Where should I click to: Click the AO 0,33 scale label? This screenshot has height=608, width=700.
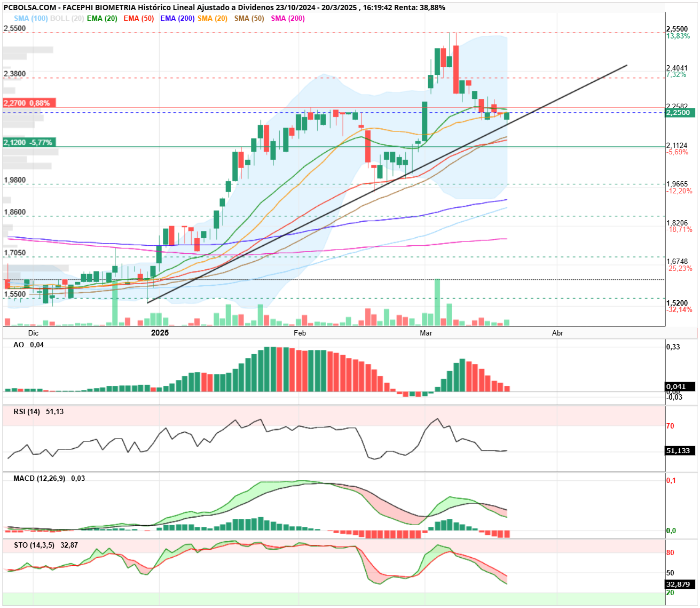click(673, 347)
